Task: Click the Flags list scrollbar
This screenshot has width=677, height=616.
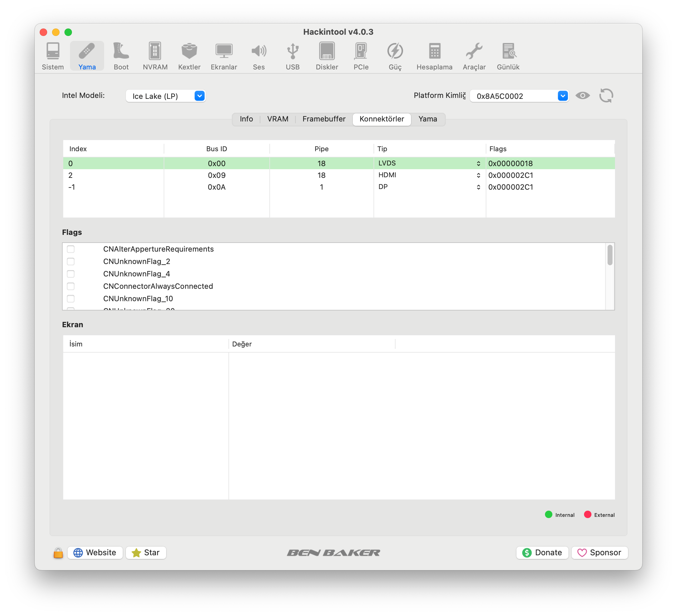Action: click(610, 255)
